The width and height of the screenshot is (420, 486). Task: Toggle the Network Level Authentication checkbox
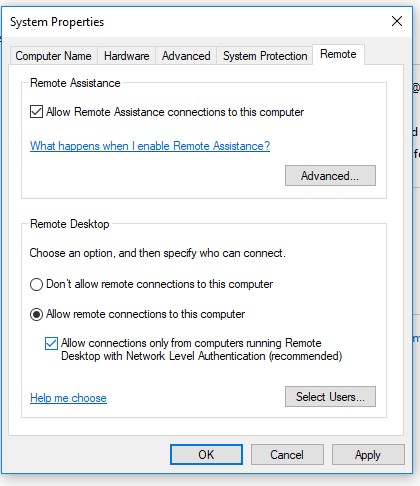51,343
